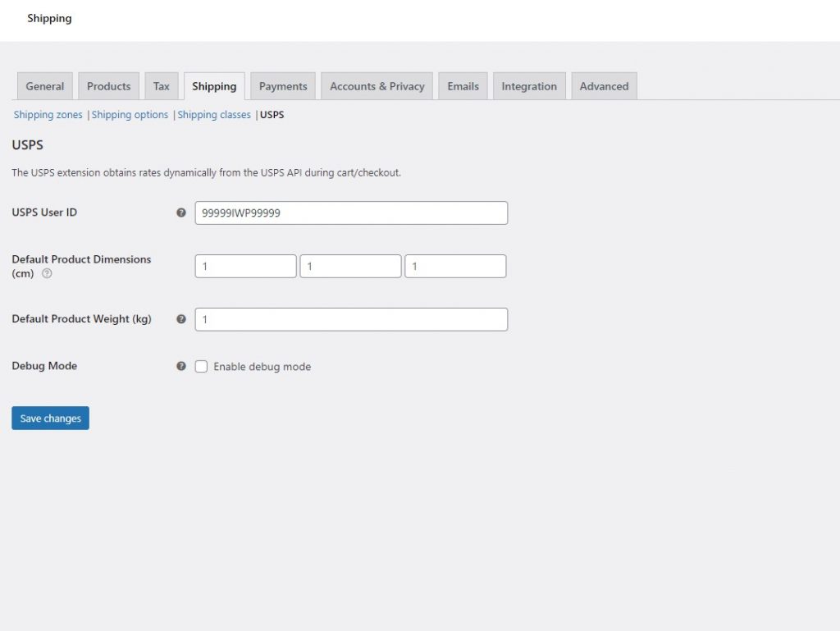This screenshot has height=631, width=840.
Task: Click the help icon beside USPS User ID
Action: (181, 213)
